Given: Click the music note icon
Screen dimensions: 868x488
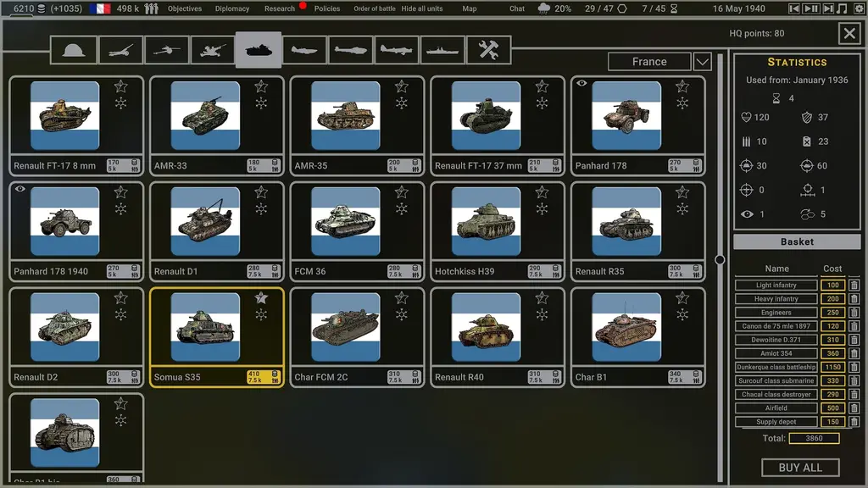Looking at the screenshot, I should click(x=841, y=8).
